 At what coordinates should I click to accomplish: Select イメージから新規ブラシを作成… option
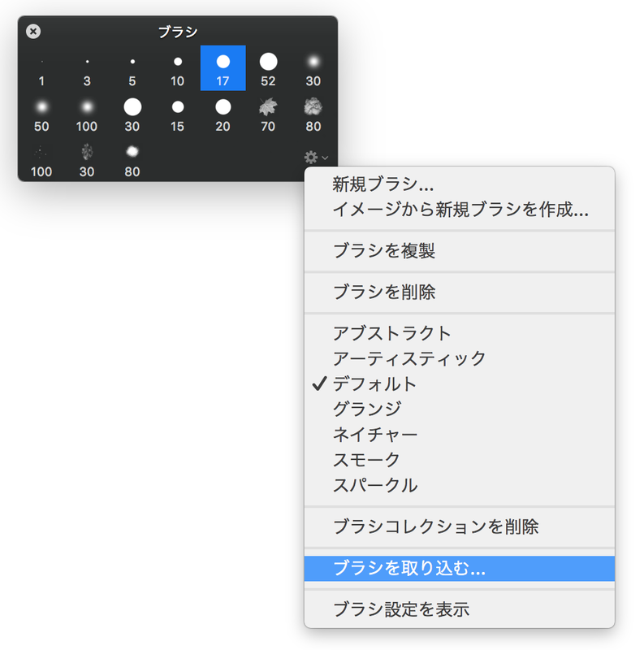(460, 210)
